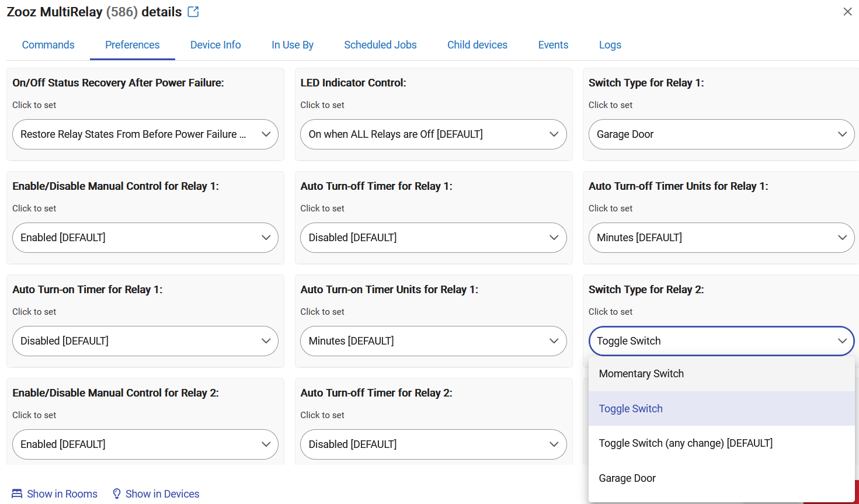Click Auto Turn-off Timer for Relay 1 heading
This screenshot has width=859, height=504.
(x=377, y=186)
